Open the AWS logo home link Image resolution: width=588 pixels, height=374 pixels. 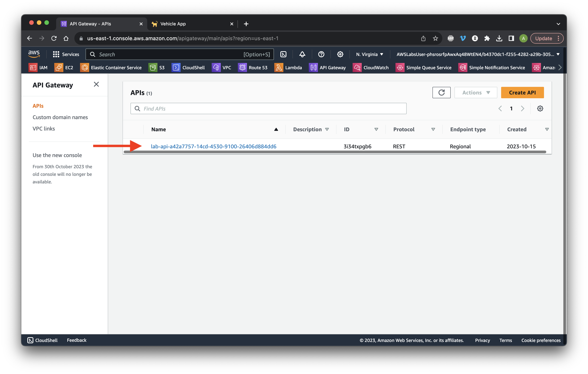point(34,54)
